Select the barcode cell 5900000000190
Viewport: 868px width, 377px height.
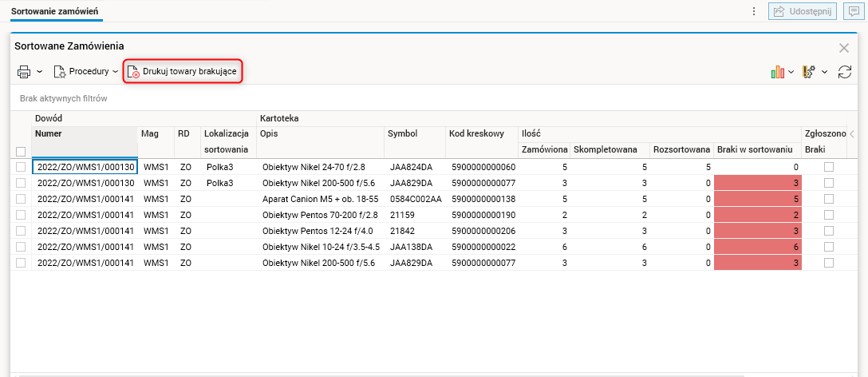coord(481,215)
